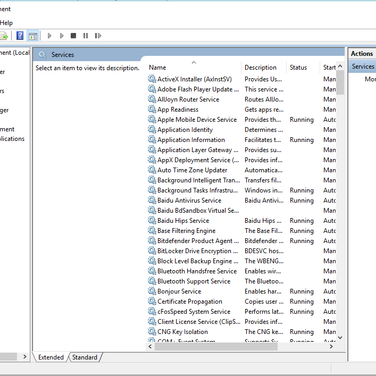Screen dimensions: 376x376
Task: Click the gear icon beside Baidu Antivirus Service
Action: coord(152,200)
